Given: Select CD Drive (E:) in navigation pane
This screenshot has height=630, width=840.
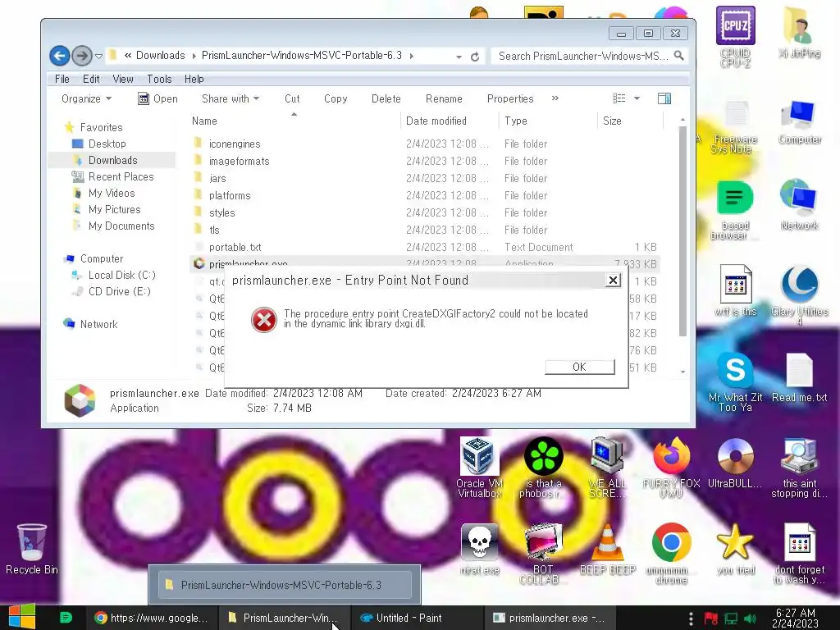Looking at the screenshot, I should [x=119, y=291].
